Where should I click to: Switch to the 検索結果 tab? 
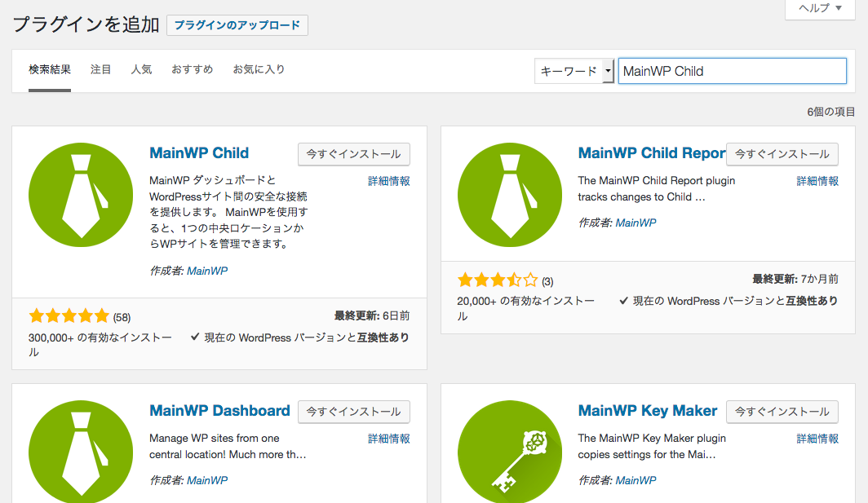50,70
